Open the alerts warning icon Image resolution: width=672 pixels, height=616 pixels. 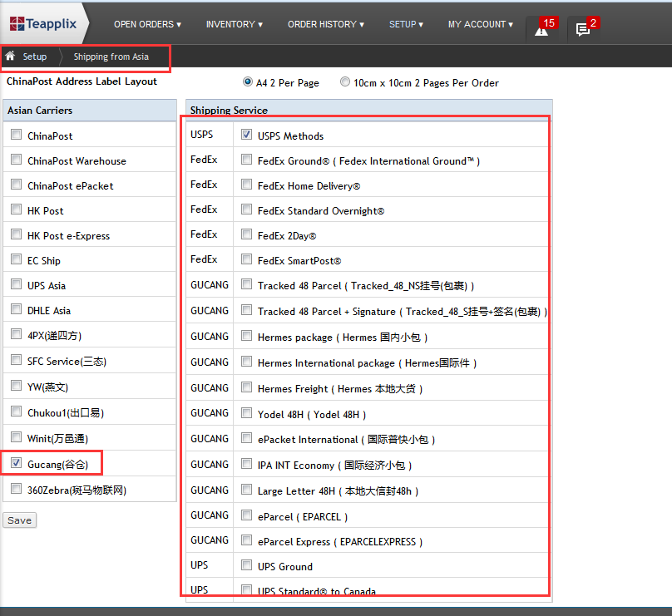[541, 31]
